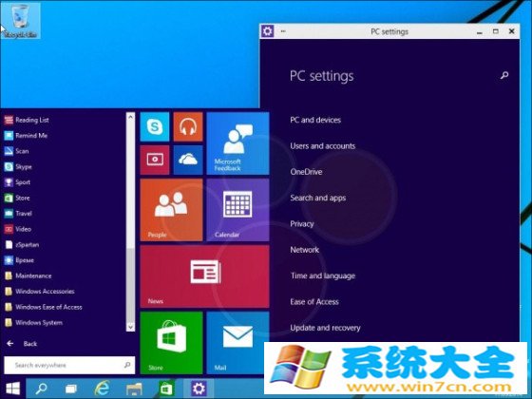The image size is (532, 399).
Task: Open the Music headphones tile
Action: (x=188, y=126)
